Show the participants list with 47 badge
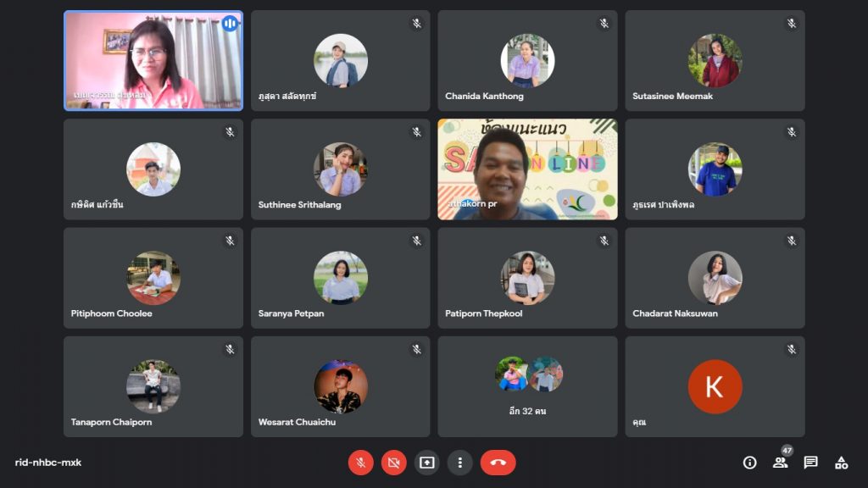The width and height of the screenshot is (868, 488). [x=780, y=463]
